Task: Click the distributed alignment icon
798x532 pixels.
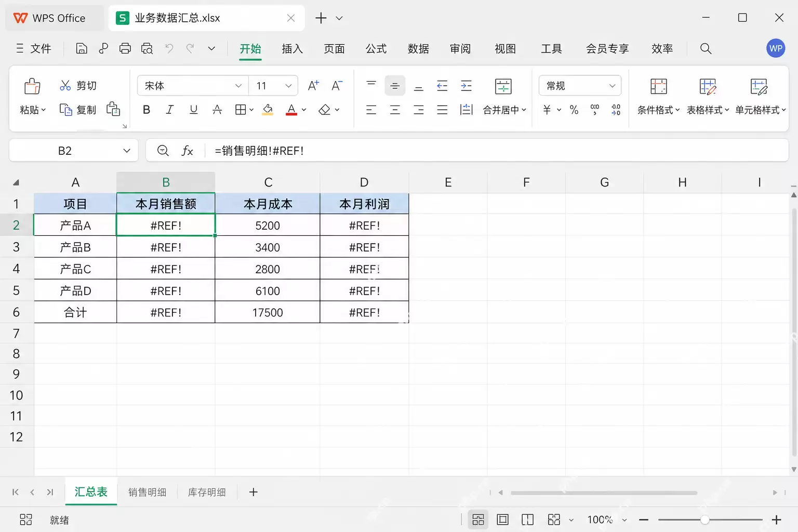Action: pos(466,110)
